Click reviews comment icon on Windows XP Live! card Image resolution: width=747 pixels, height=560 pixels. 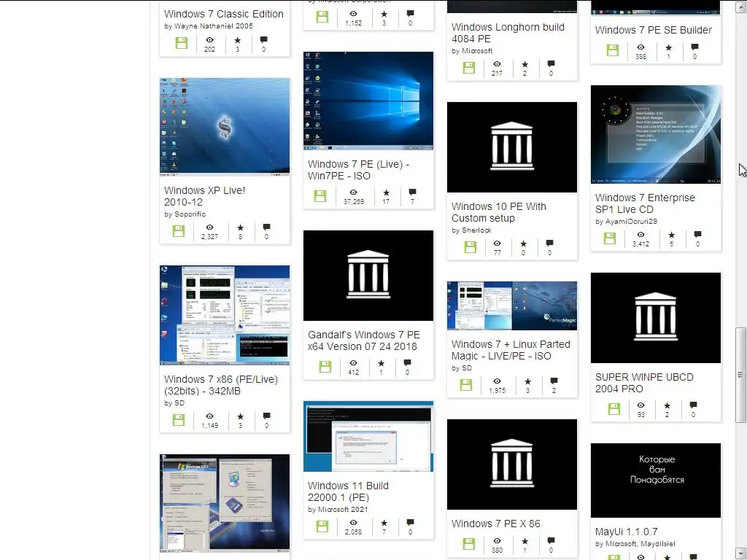pos(267,227)
